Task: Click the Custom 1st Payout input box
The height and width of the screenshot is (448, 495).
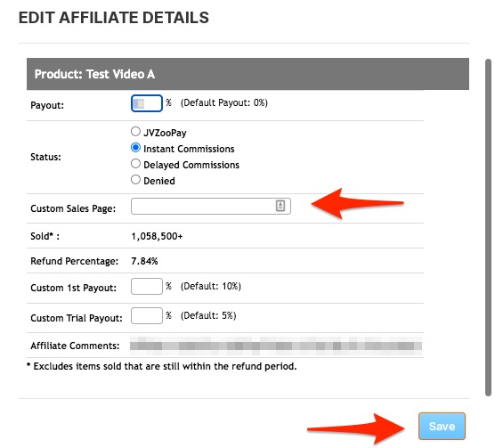Action: (147, 287)
